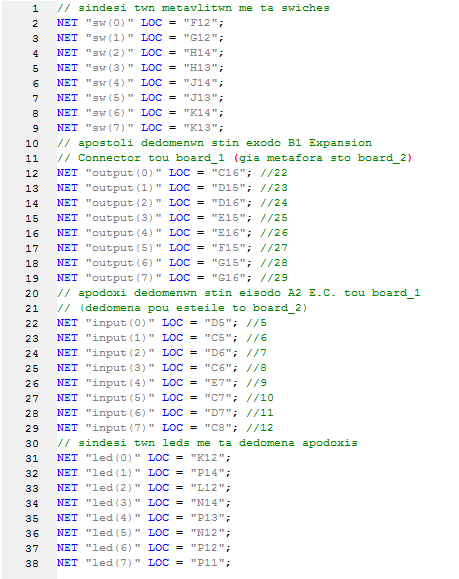Screen dimensions: 459x579
Task: Click the "input(1)" net name
Action: 120,338
